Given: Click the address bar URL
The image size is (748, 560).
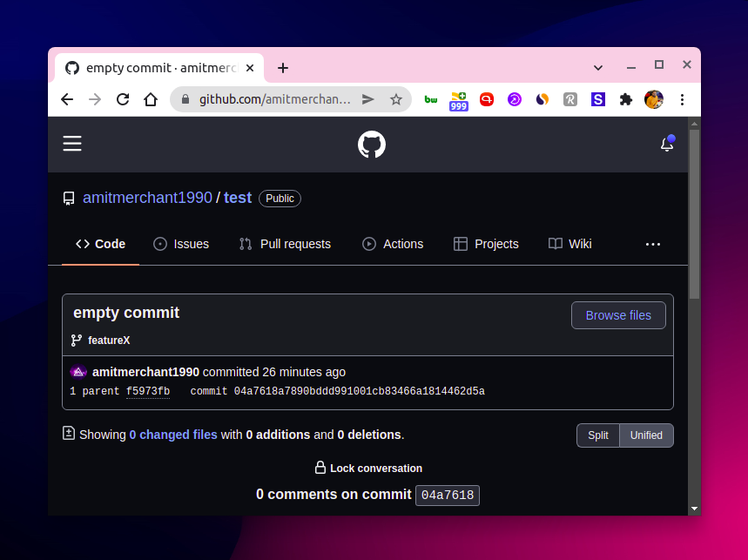Looking at the screenshot, I should coord(275,99).
